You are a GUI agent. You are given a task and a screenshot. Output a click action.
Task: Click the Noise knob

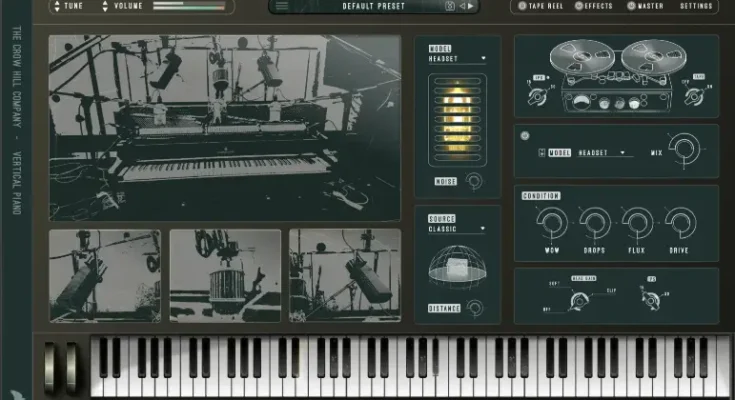[x=474, y=181]
